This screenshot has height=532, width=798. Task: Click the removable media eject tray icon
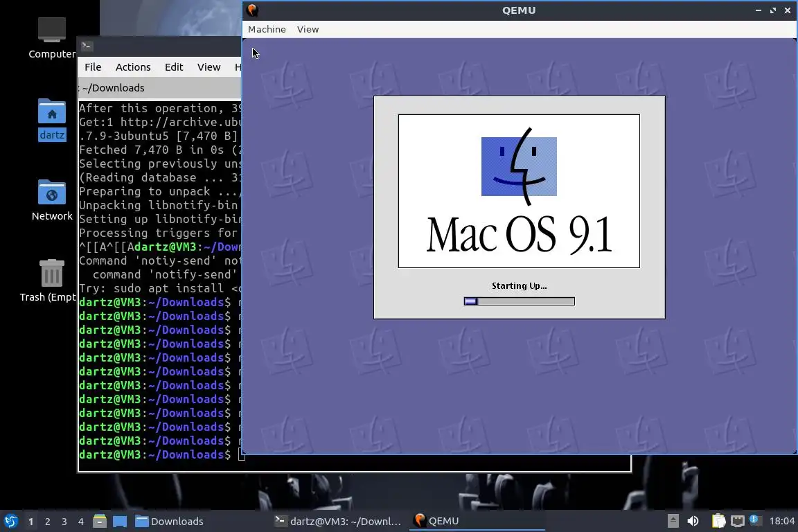pyautogui.click(x=673, y=521)
